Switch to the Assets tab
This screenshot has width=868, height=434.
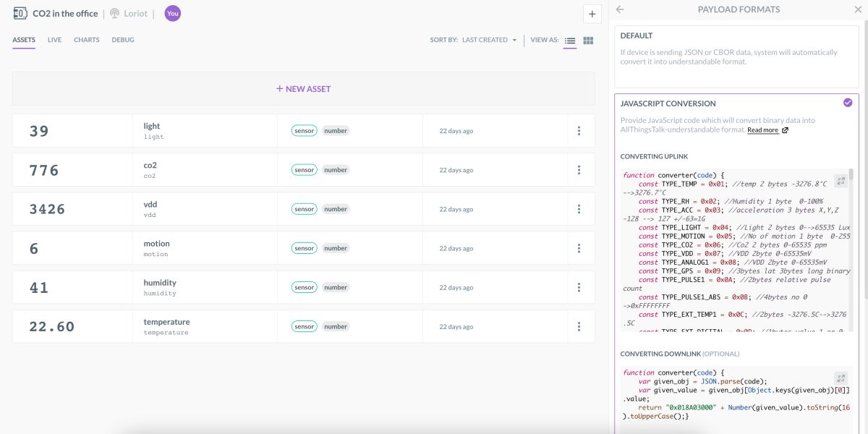point(24,40)
